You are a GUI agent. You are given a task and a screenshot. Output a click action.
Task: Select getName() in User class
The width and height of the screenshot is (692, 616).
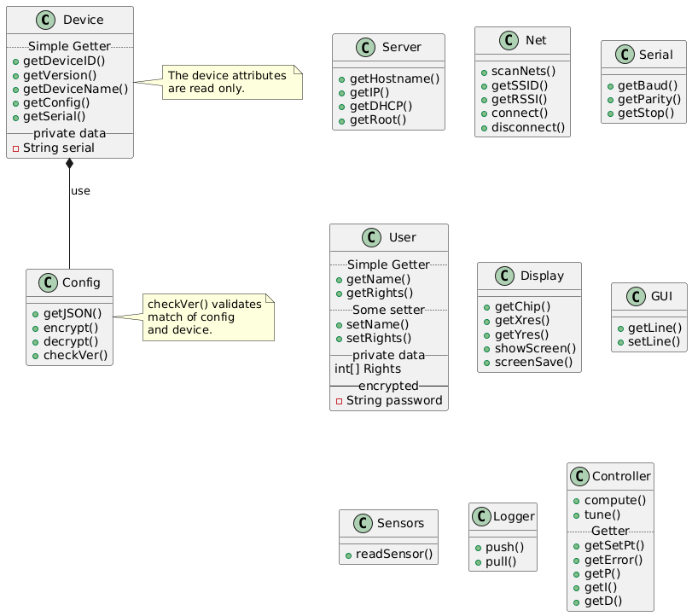[378, 279]
